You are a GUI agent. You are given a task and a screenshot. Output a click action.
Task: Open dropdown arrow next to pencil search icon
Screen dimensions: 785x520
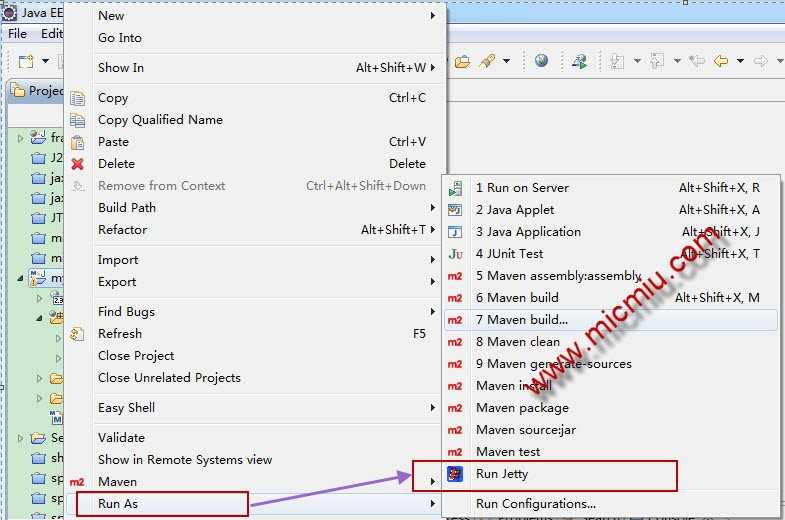coord(507,62)
